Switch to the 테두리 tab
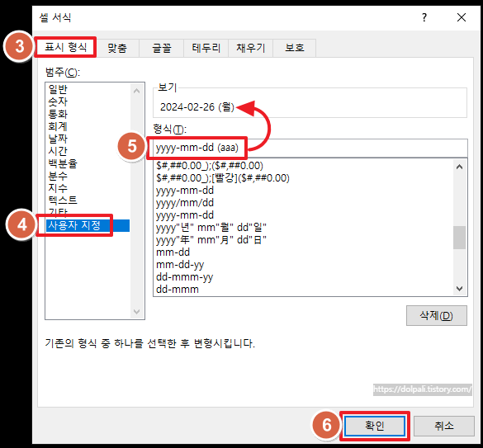The height and width of the screenshot is (448, 483). [x=206, y=48]
